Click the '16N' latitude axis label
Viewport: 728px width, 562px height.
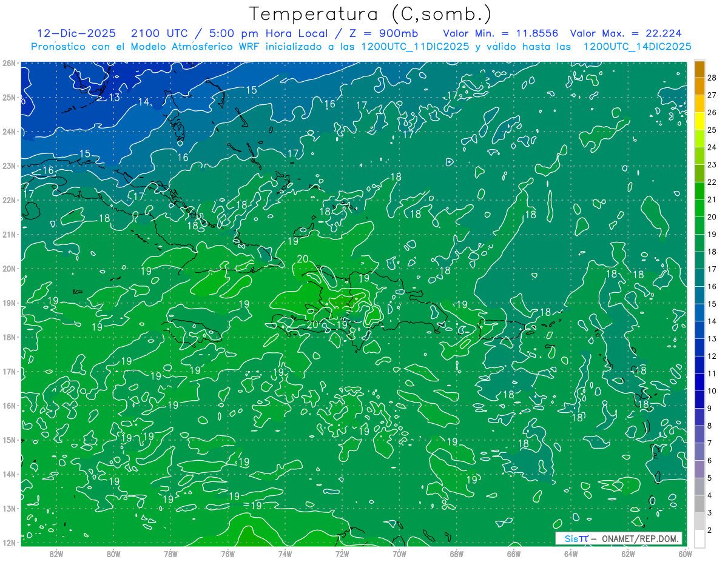pyautogui.click(x=8, y=406)
